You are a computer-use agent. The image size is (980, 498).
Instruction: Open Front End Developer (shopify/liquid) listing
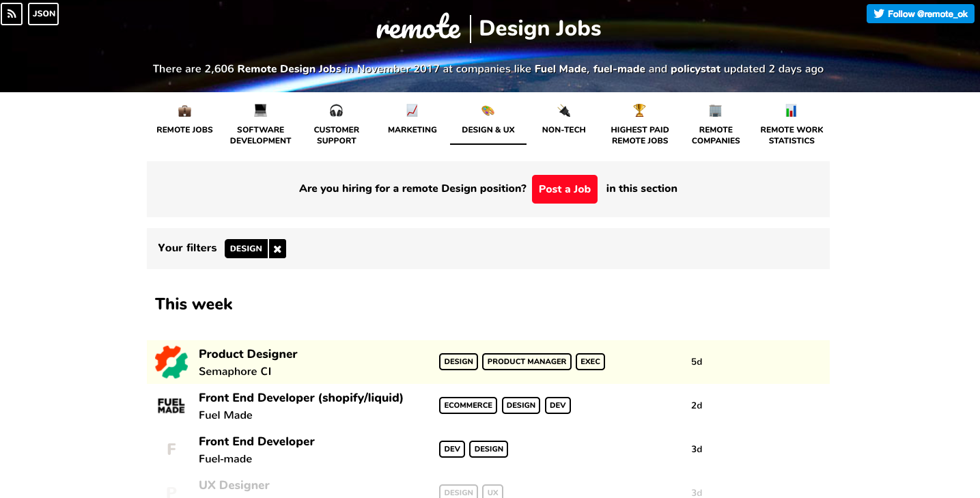(301, 398)
